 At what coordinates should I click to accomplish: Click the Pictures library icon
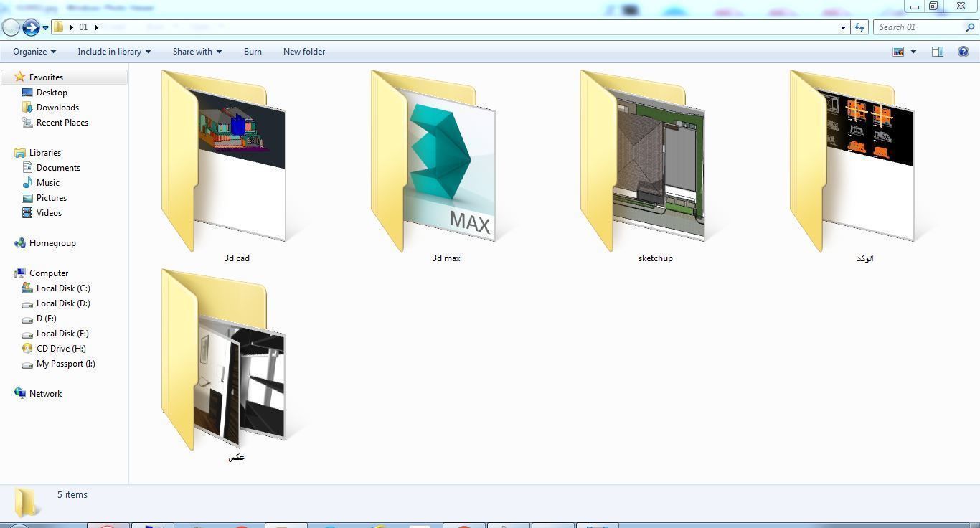point(27,198)
